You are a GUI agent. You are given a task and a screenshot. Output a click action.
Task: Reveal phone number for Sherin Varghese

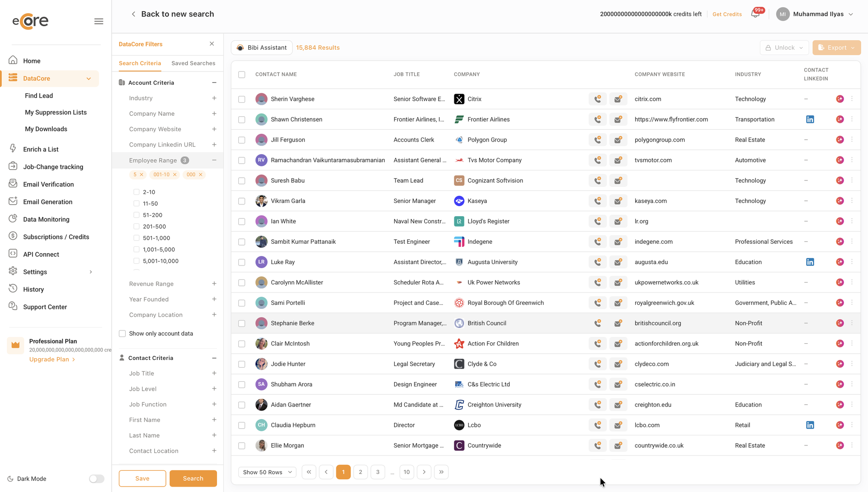(x=598, y=99)
